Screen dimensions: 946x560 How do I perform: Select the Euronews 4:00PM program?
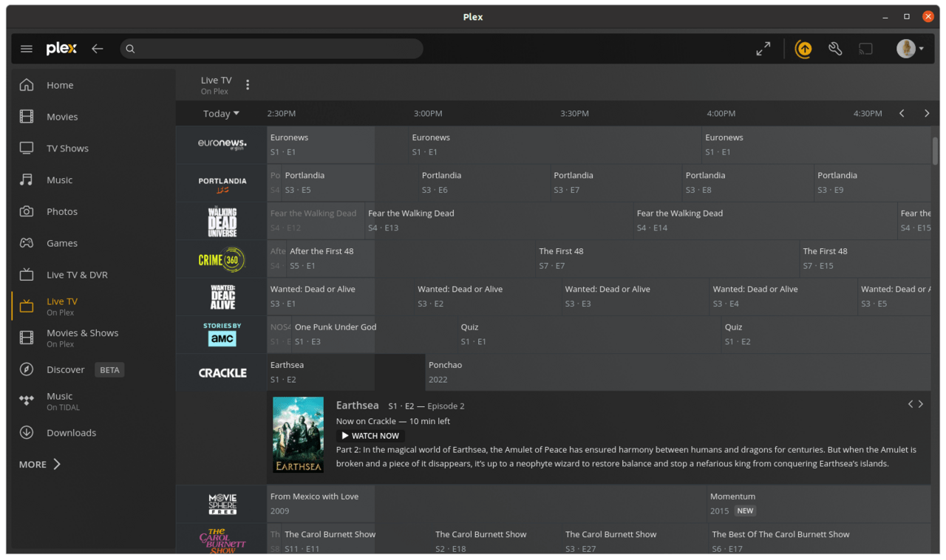816,145
